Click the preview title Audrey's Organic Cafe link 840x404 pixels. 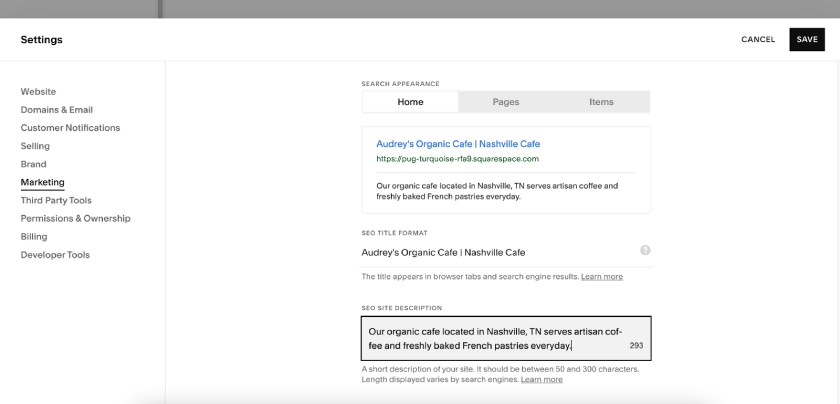[x=458, y=144]
